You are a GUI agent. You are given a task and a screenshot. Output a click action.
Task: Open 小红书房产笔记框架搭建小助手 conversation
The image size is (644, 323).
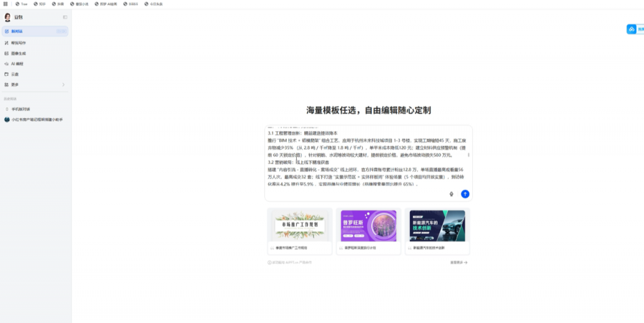click(x=35, y=119)
